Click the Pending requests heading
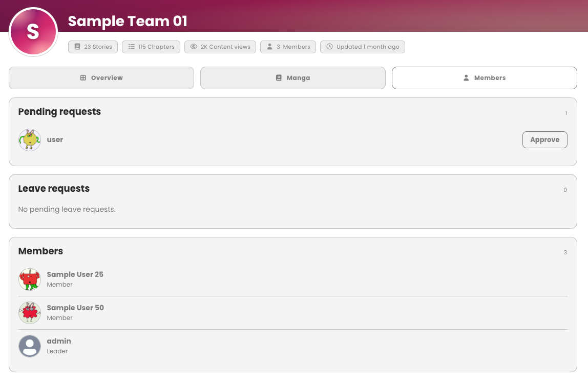 coord(59,111)
